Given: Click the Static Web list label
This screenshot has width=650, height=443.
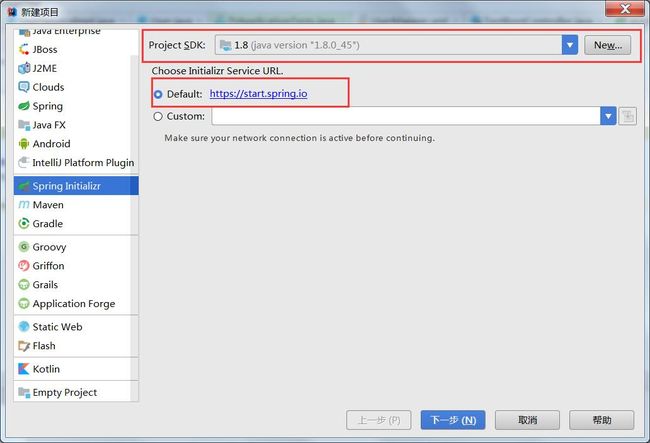Looking at the screenshot, I should (57, 327).
